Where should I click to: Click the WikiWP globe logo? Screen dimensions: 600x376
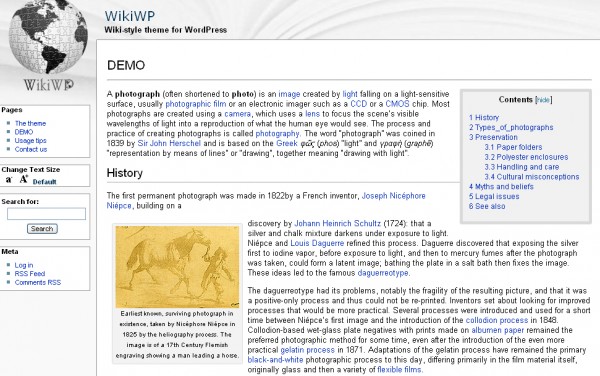(x=48, y=46)
